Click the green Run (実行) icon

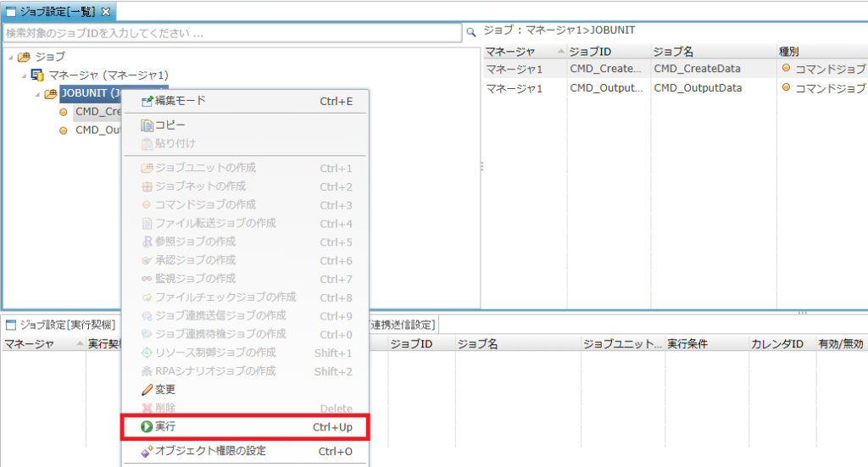tap(146, 427)
